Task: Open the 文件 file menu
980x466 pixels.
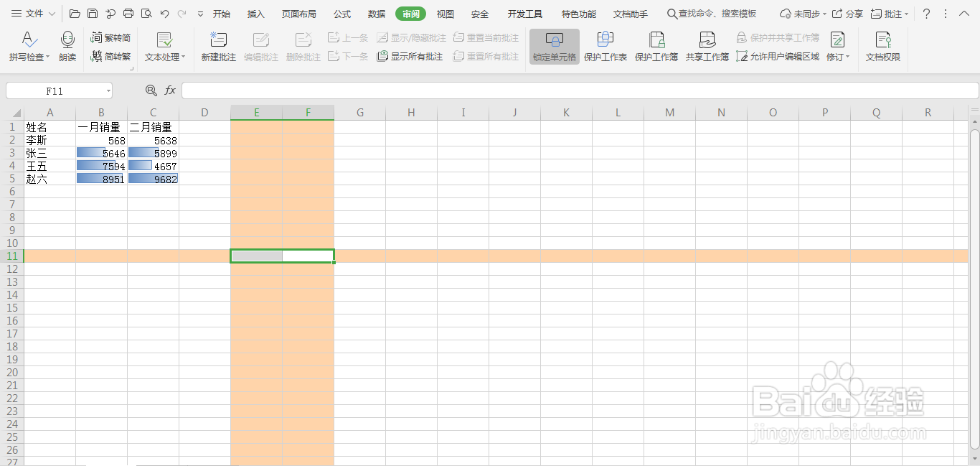Action: coord(27,14)
